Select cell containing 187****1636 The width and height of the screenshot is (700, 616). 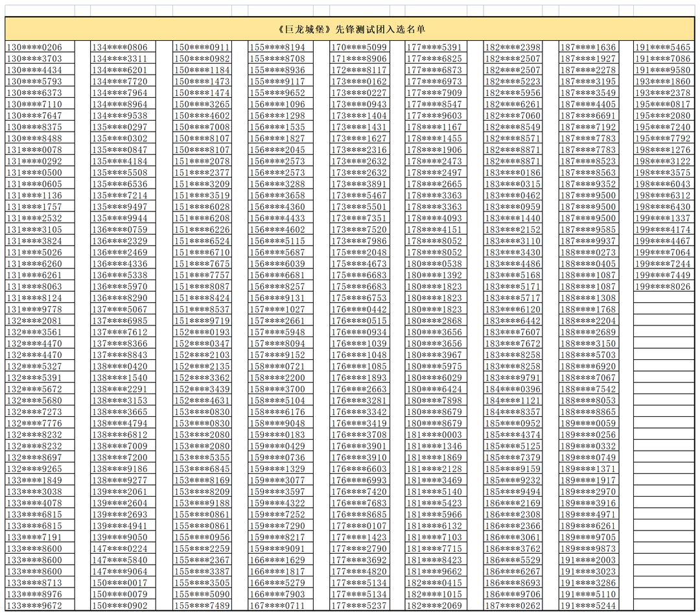[589, 47]
